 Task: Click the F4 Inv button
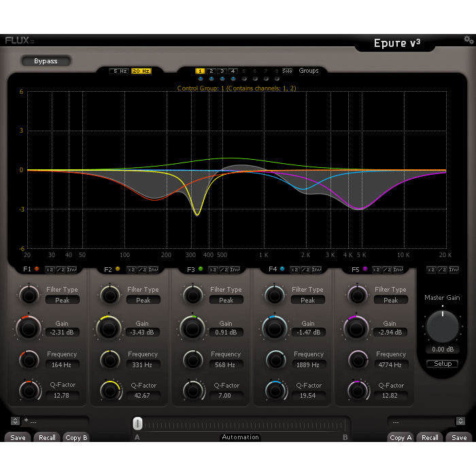coord(316,269)
